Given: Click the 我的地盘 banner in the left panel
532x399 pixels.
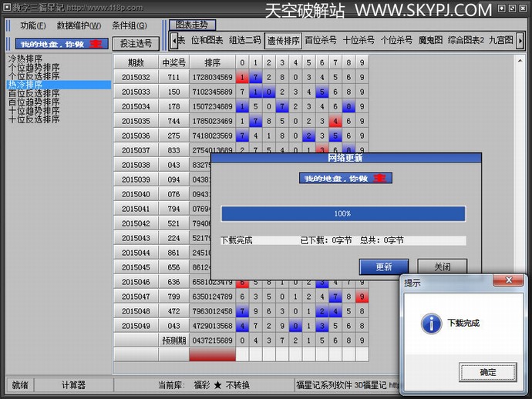Looking at the screenshot, I should point(58,44).
